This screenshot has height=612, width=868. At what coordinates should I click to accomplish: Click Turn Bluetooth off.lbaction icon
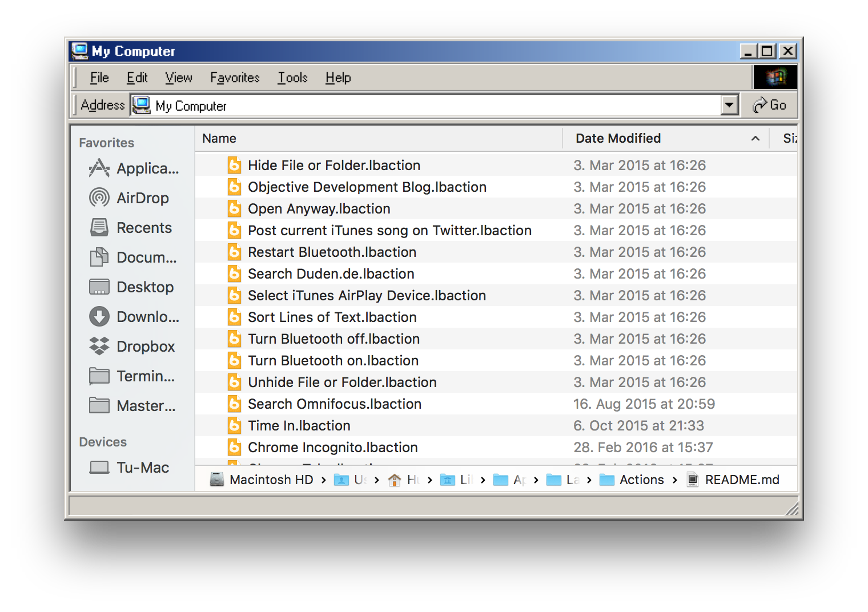point(234,339)
